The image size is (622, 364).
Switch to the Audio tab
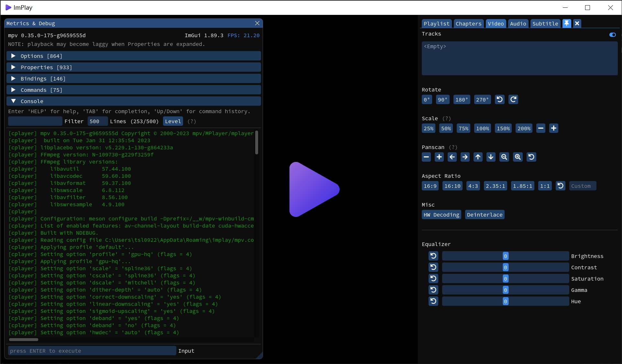point(518,24)
